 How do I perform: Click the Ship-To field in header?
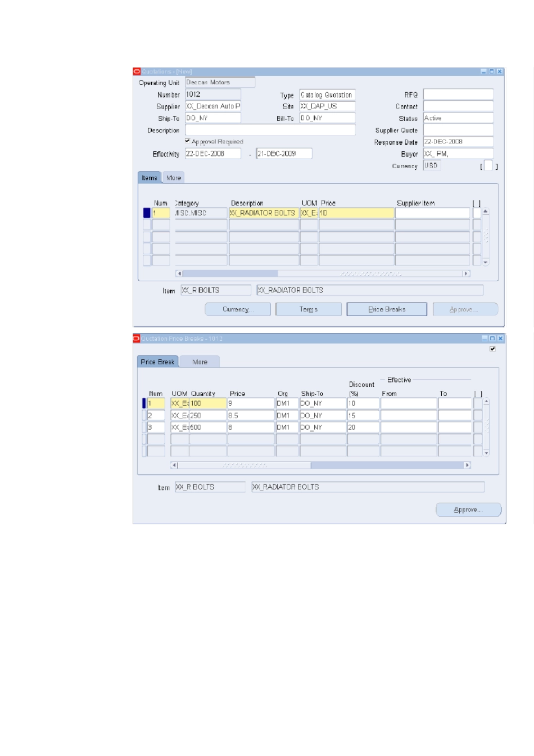click(213, 118)
